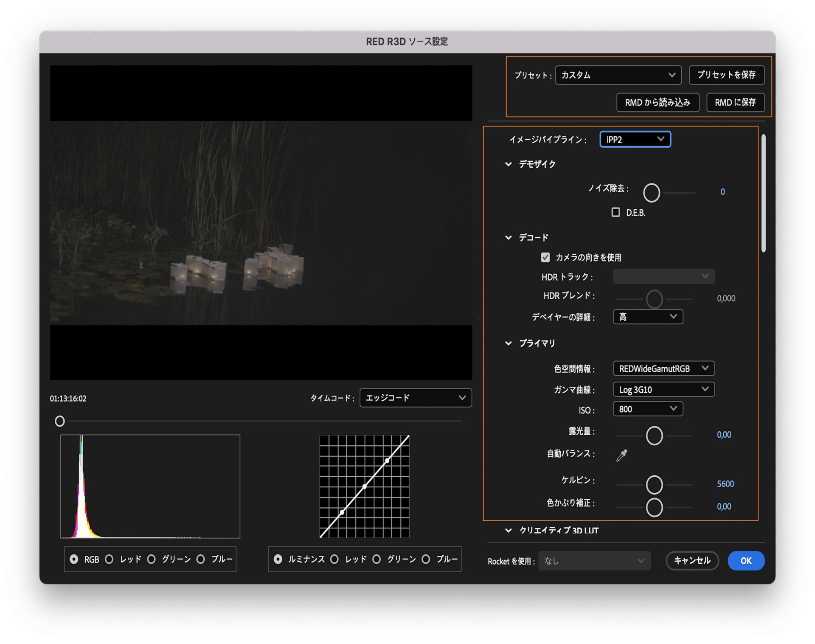Uncheck カメラの向きを使用 checkbox
This screenshot has height=644, width=815.
click(x=545, y=257)
